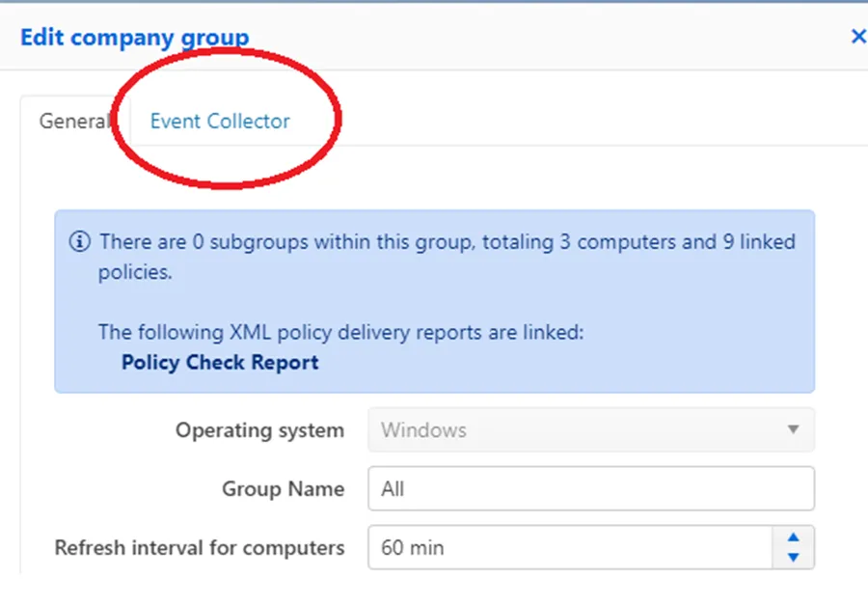Open the Policy Check Report link
Viewport: 868px width, 606px height.
[220, 362]
